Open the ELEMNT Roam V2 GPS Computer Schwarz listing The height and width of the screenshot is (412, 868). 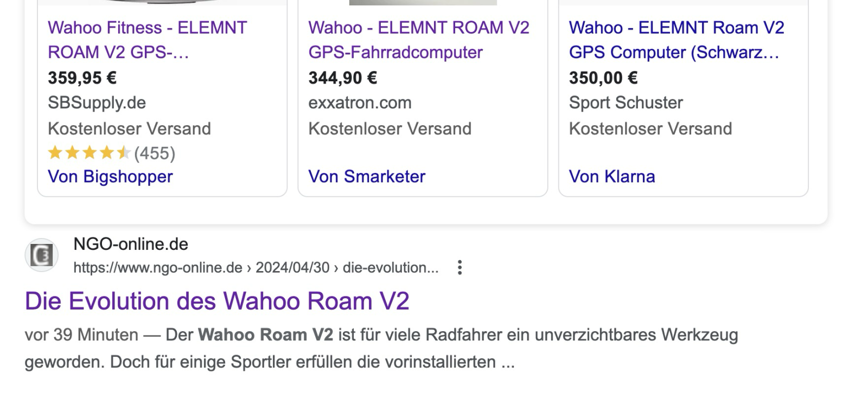point(676,40)
